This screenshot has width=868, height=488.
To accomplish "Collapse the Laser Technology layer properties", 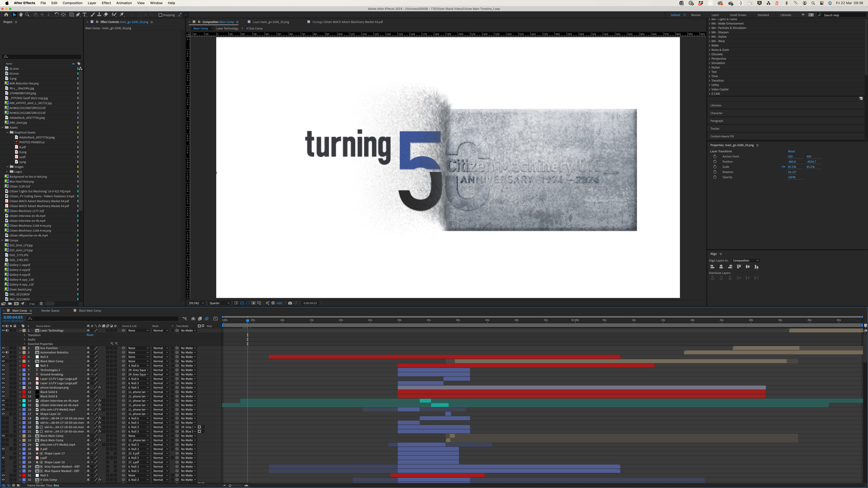I will 20,331.
